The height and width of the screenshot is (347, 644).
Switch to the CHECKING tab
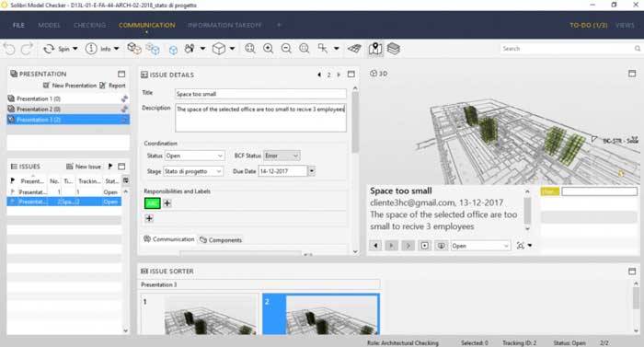click(x=89, y=25)
